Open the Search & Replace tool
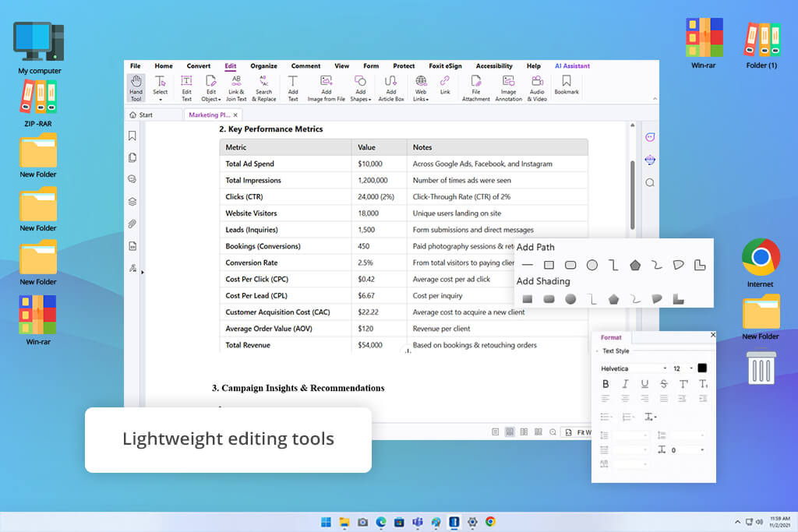Viewport: 798px width, 532px height. (x=263, y=88)
